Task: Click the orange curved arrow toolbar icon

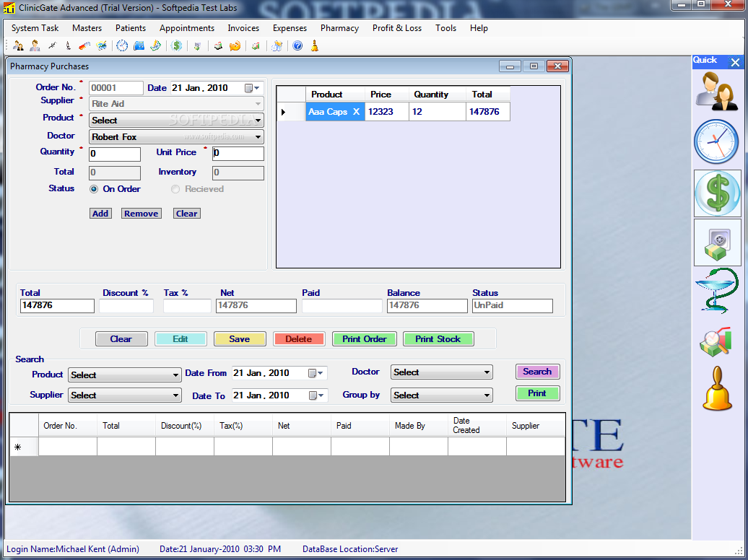Action: click(x=235, y=45)
